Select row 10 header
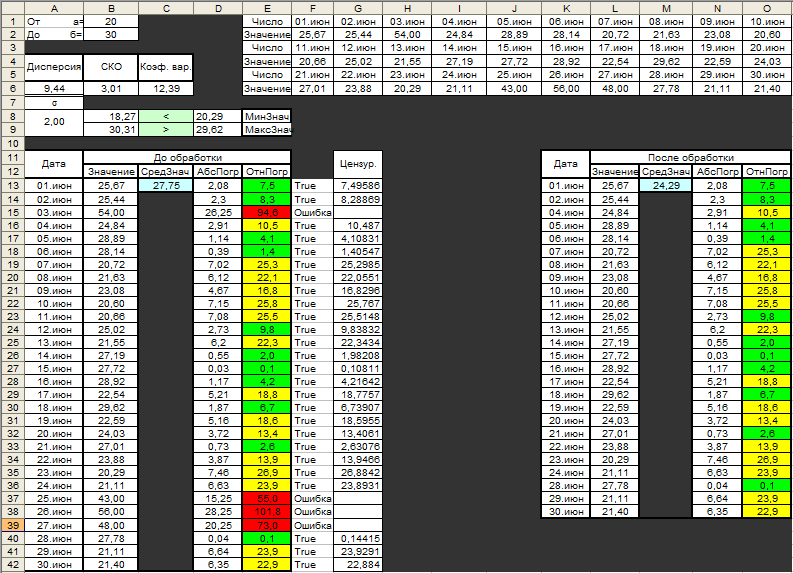Viewport: 793px width, 573px height. [x=13, y=143]
